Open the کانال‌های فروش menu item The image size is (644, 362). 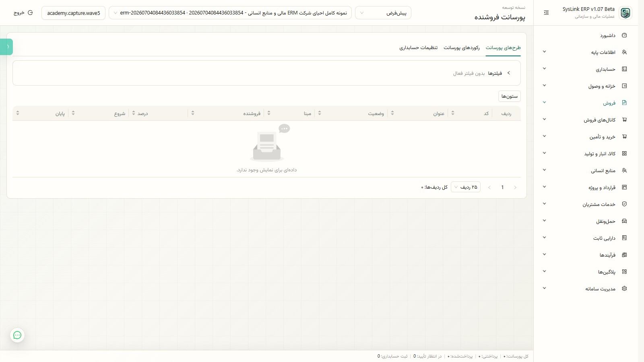pos(586,120)
